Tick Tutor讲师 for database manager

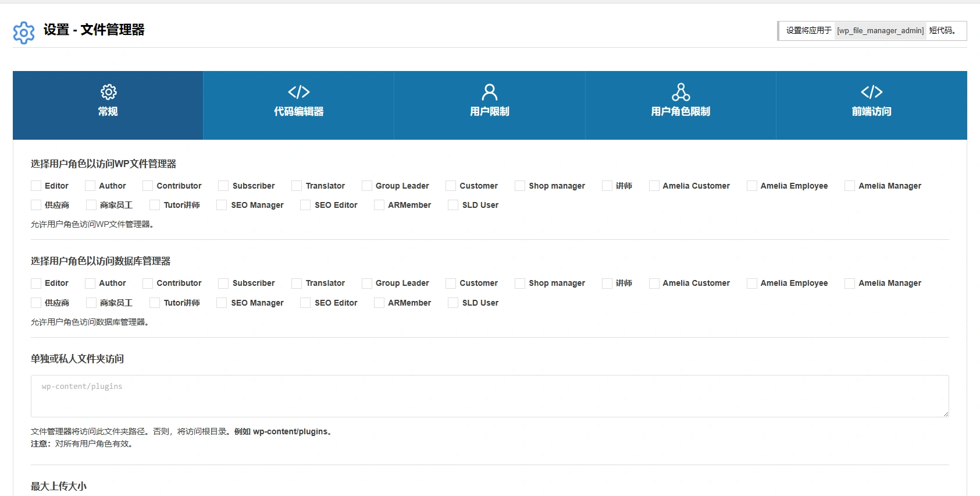click(x=155, y=303)
